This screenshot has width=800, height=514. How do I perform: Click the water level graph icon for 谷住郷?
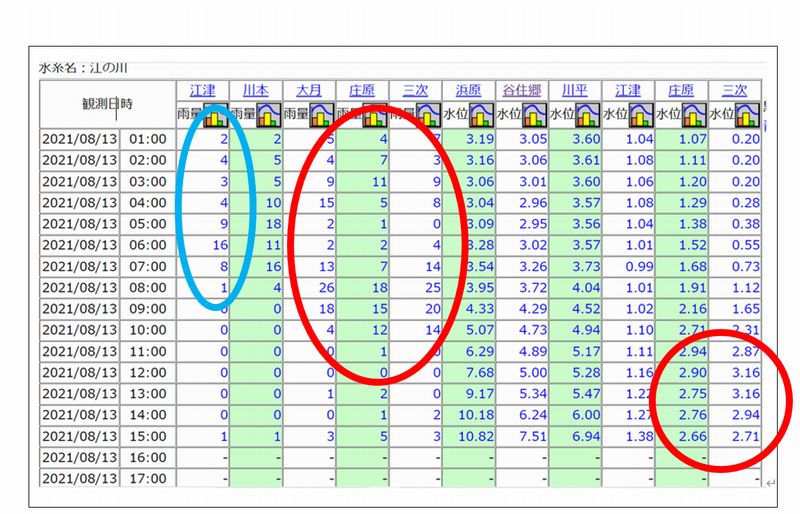(x=536, y=114)
